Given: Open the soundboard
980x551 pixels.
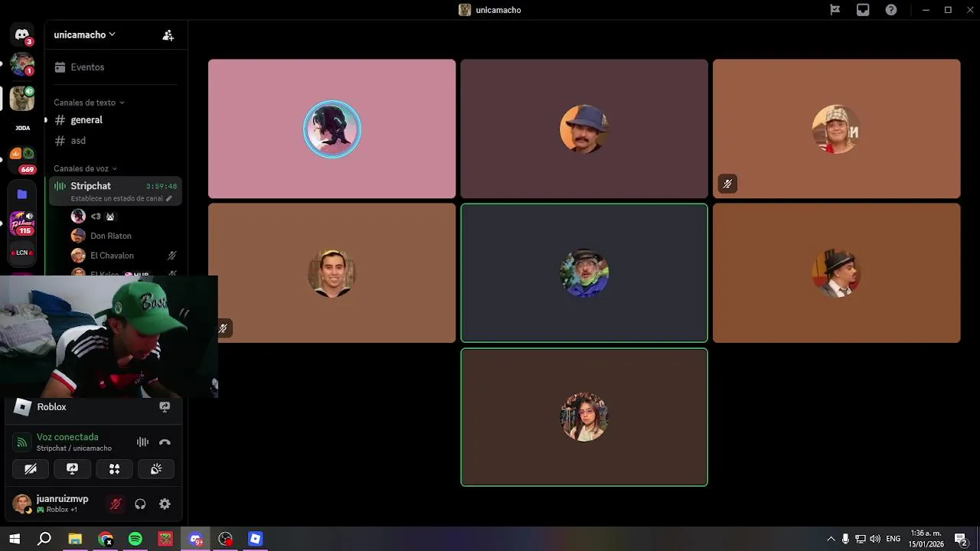Looking at the screenshot, I should click(156, 469).
